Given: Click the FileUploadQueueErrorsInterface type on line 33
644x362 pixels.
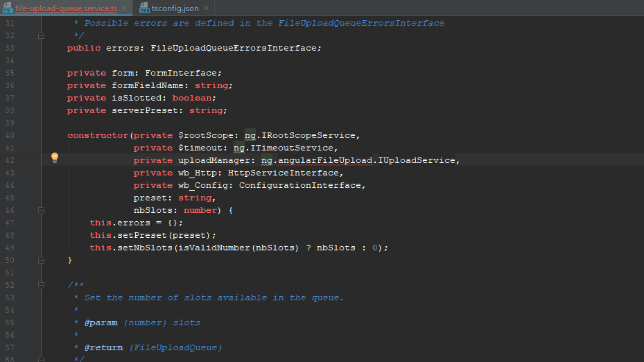Looking at the screenshot, I should (234, 48).
